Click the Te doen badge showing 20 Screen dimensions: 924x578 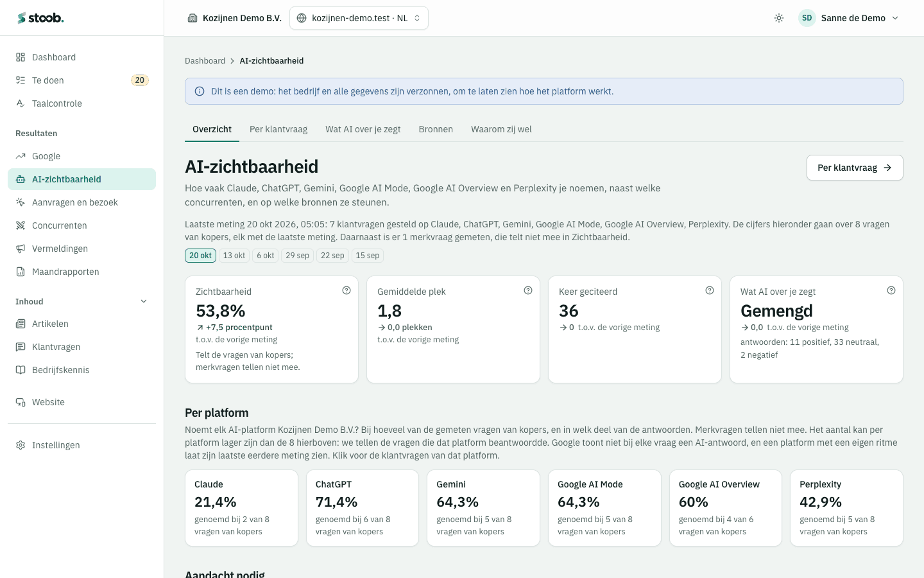(x=140, y=80)
